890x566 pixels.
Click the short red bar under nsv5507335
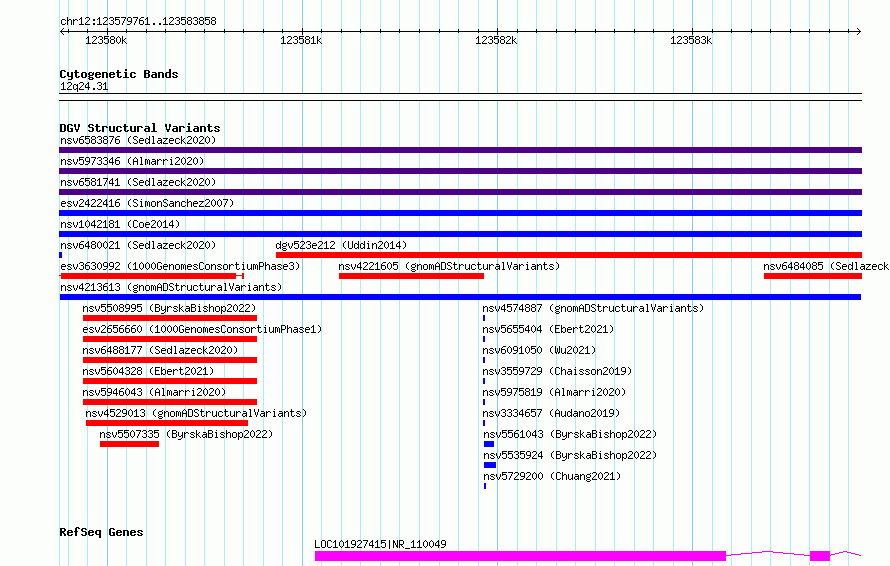click(x=129, y=444)
